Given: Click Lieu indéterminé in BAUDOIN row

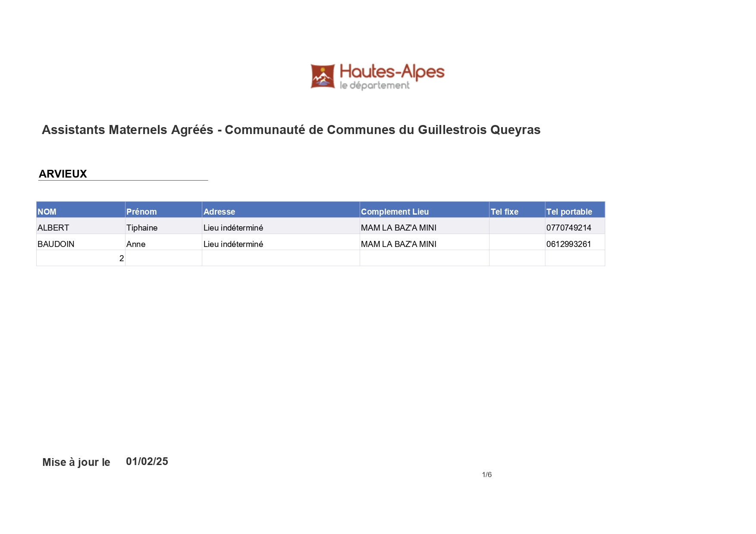Looking at the screenshot, I should (281, 242).
